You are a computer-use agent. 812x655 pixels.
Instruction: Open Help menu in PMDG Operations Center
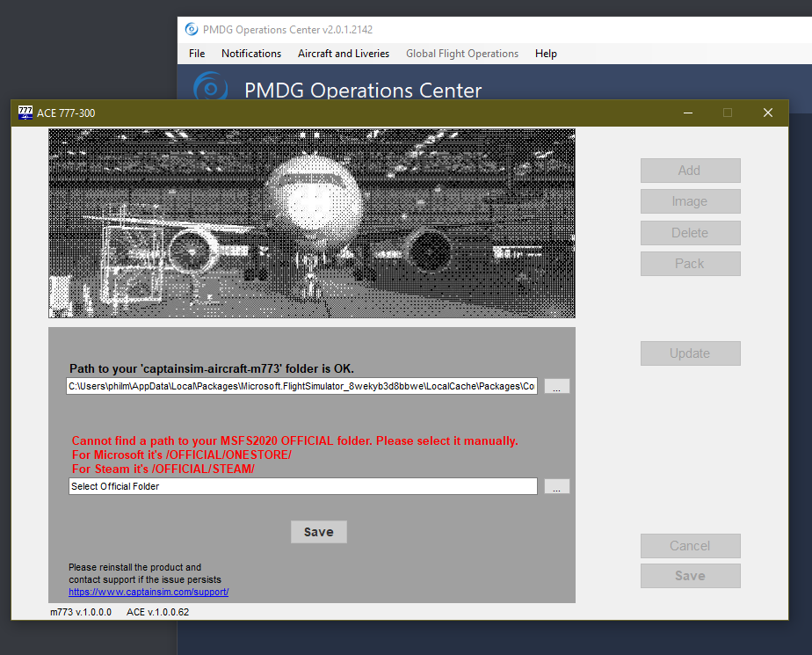546,54
